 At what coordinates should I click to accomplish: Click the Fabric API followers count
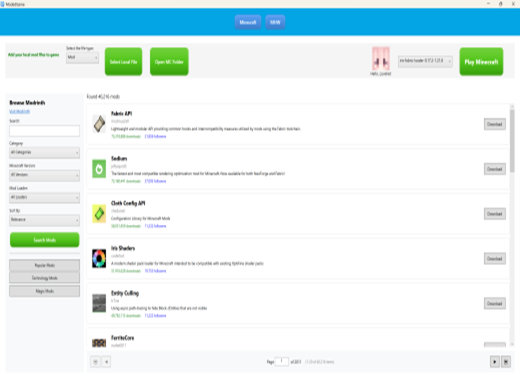(x=155, y=136)
